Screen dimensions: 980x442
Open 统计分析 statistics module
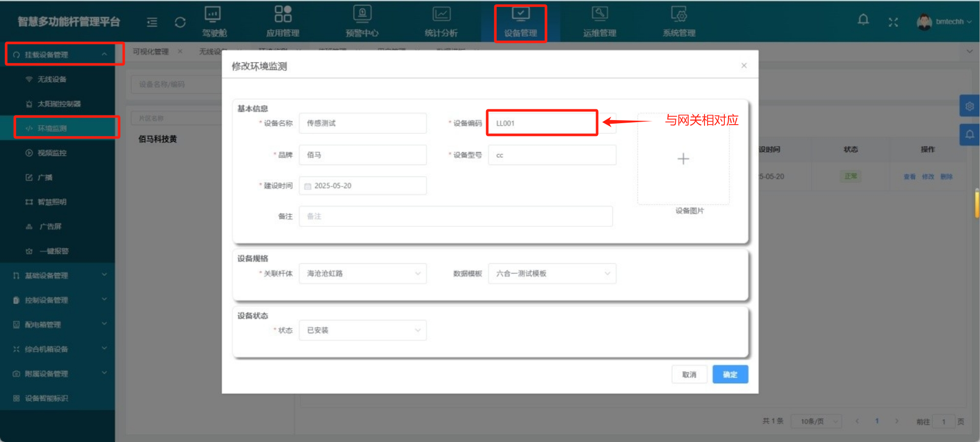pos(441,22)
